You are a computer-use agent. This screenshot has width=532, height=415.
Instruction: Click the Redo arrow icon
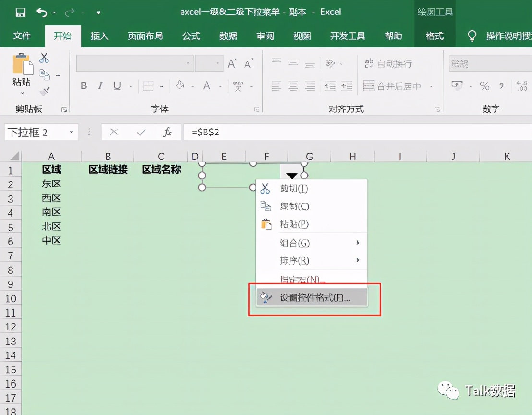[70, 12]
